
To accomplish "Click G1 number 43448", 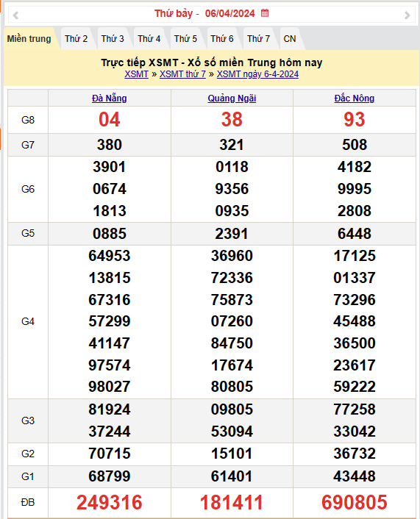I will click(355, 476).
